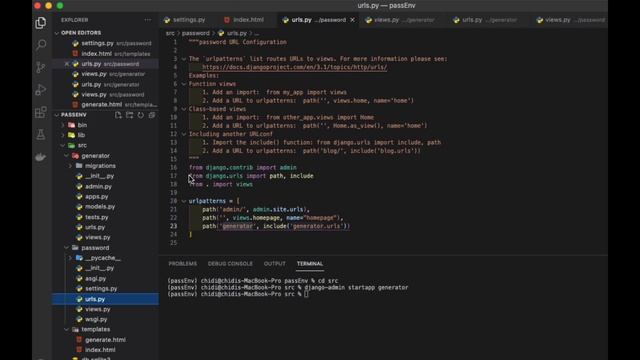
Task: Open the Extensions view
Action: tap(40, 112)
